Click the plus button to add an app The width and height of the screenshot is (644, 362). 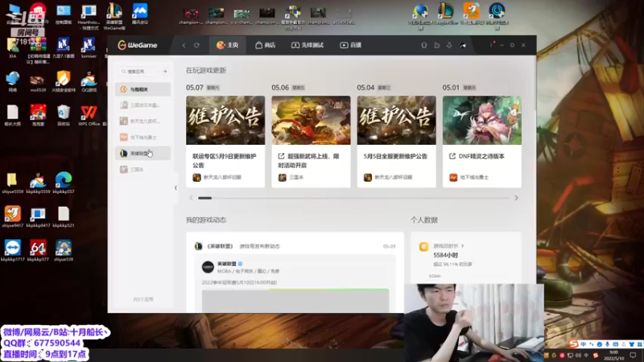(165, 72)
